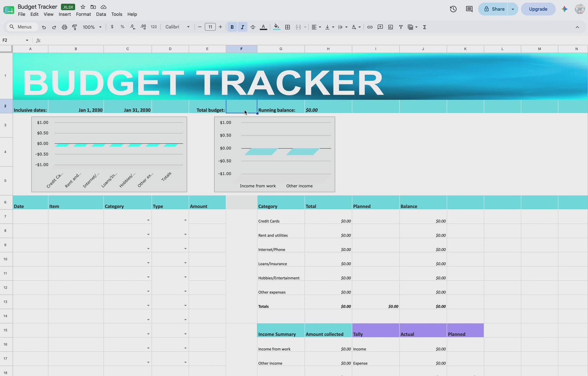Screen dimensions: 588x376
Task: Toggle italic formatting
Action: [242, 27]
